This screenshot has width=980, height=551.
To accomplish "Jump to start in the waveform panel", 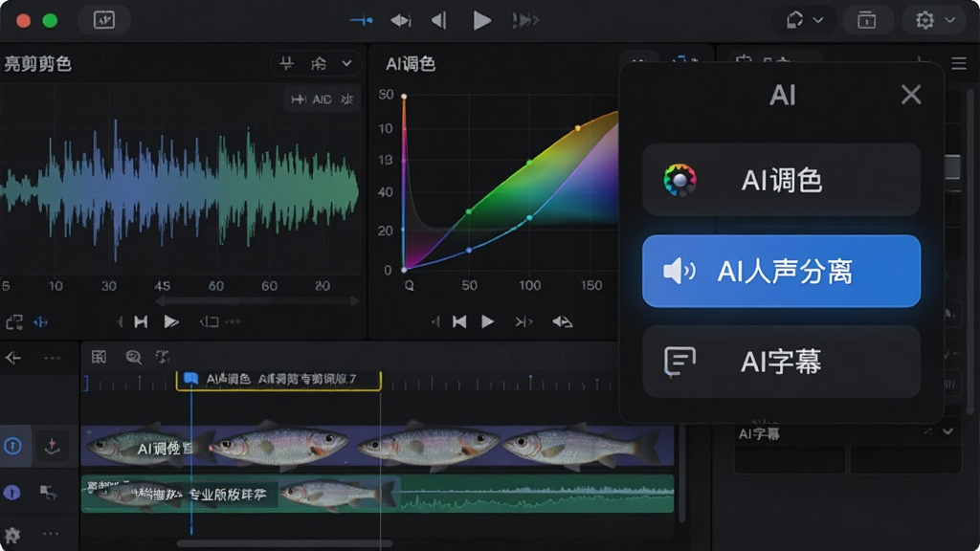I will click(142, 321).
